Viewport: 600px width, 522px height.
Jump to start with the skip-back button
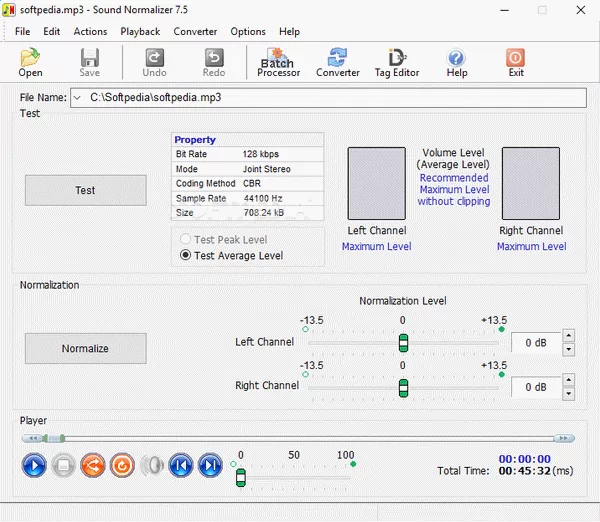(x=181, y=465)
